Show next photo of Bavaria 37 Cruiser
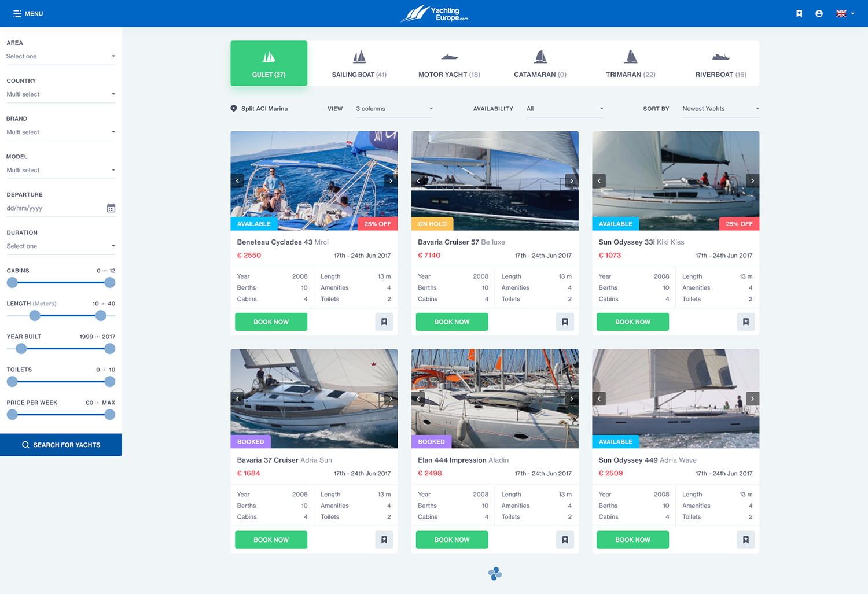868x594 pixels. click(391, 399)
